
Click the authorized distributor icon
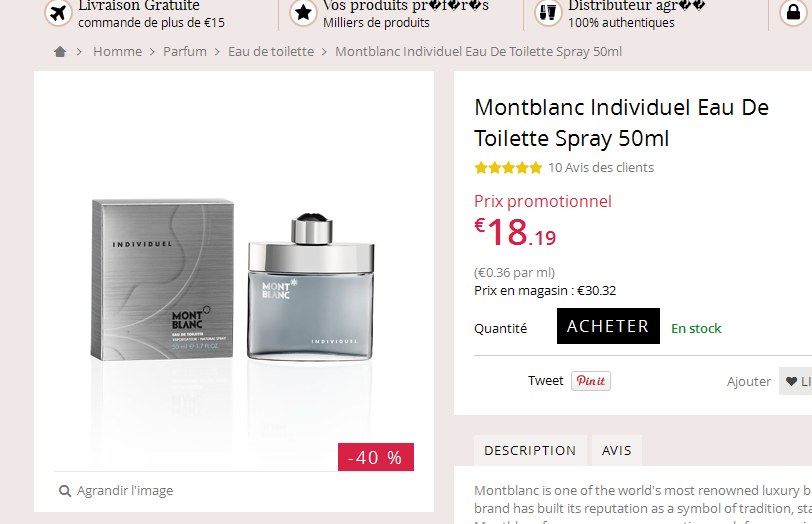(547, 13)
